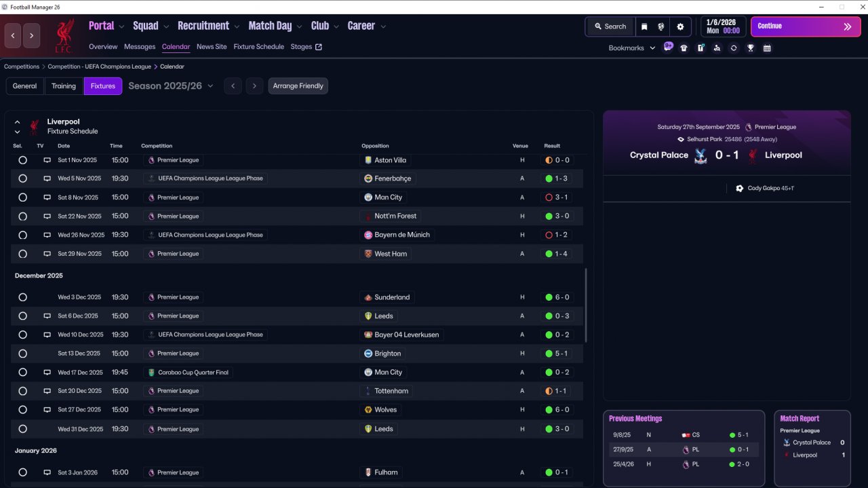Click the magnifier icon in the Search box

tap(598, 26)
